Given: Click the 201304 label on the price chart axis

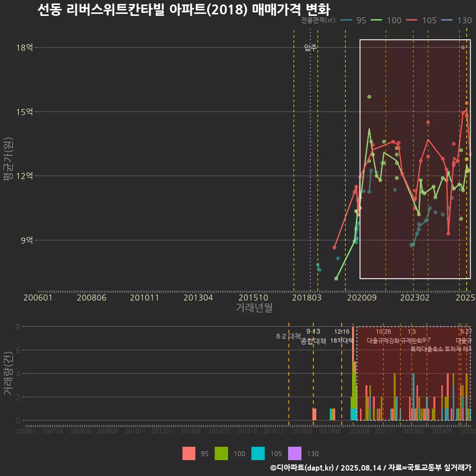Looking at the screenshot, I should click(x=198, y=297).
